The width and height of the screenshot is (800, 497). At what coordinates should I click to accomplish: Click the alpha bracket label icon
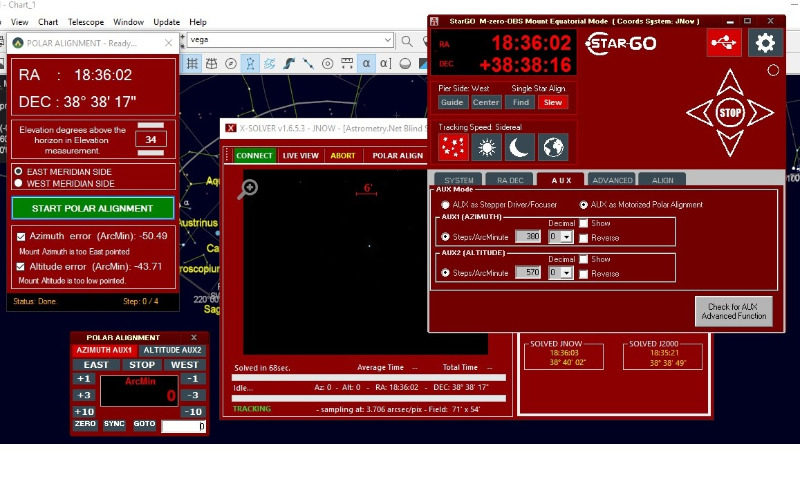pos(385,64)
